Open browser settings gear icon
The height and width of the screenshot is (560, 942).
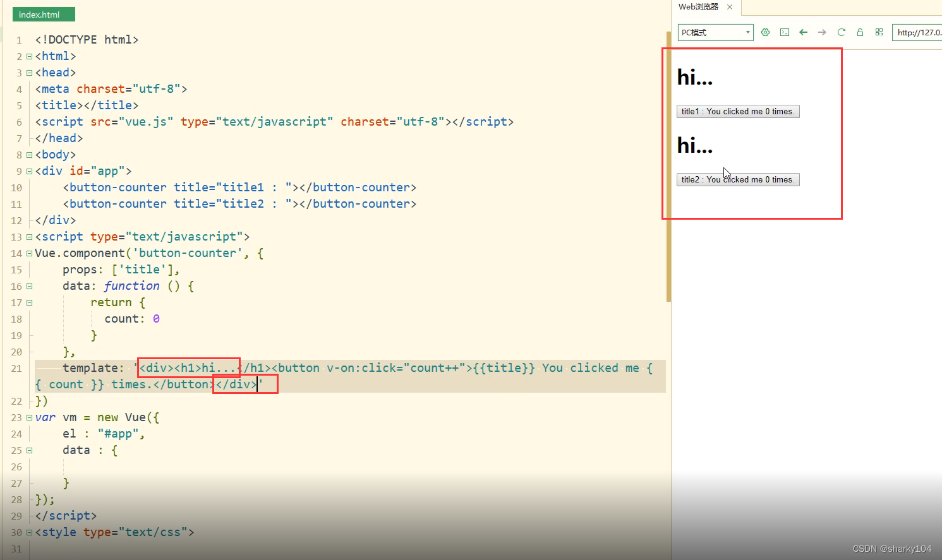click(x=765, y=32)
